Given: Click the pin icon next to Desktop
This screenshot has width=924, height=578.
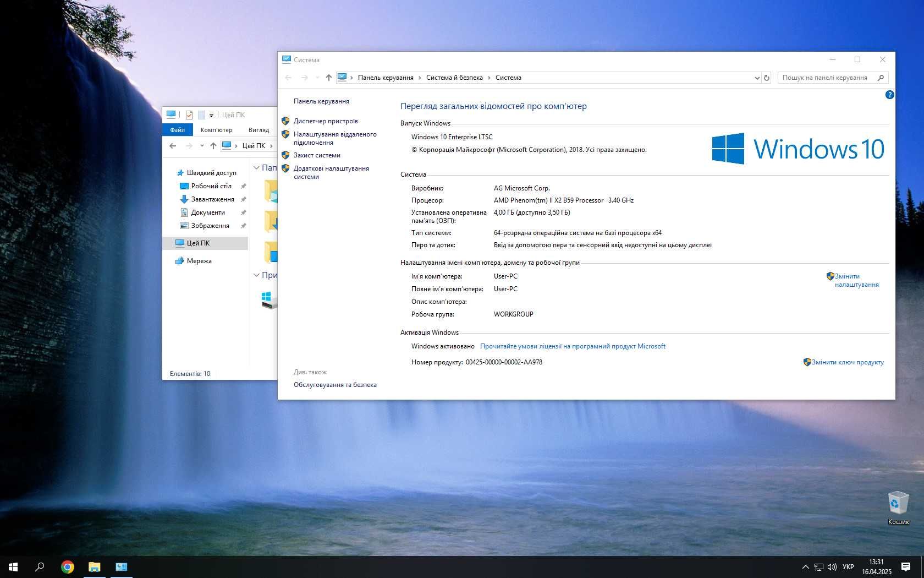Looking at the screenshot, I should pos(243,186).
